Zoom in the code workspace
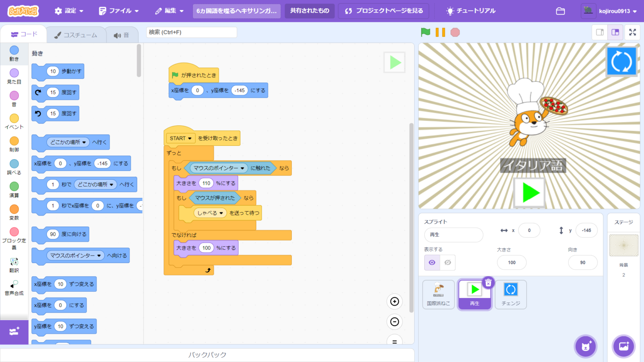The width and height of the screenshot is (644, 362). pyautogui.click(x=395, y=301)
